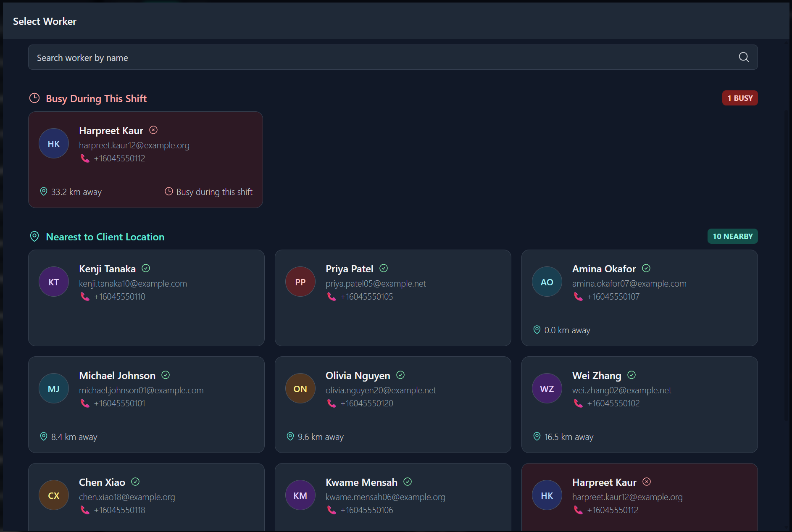Click Kenji Tanaka's KT avatar

[x=53, y=282]
